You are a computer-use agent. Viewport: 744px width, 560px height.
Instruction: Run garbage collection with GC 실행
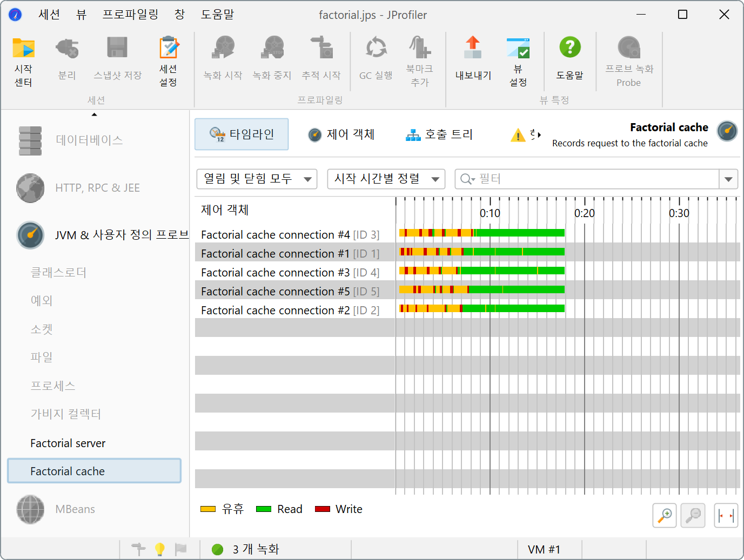click(x=376, y=59)
